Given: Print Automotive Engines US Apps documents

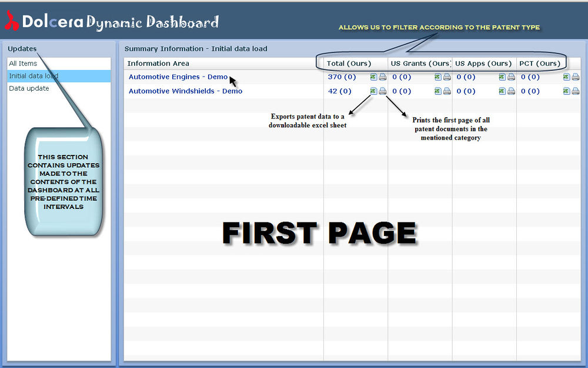Looking at the screenshot, I should tap(511, 77).
